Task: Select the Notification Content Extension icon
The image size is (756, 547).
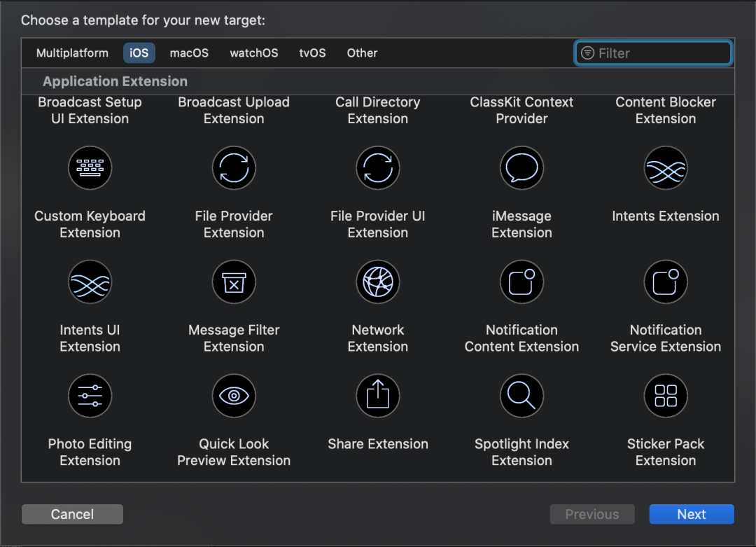Action: click(x=521, y=282)
